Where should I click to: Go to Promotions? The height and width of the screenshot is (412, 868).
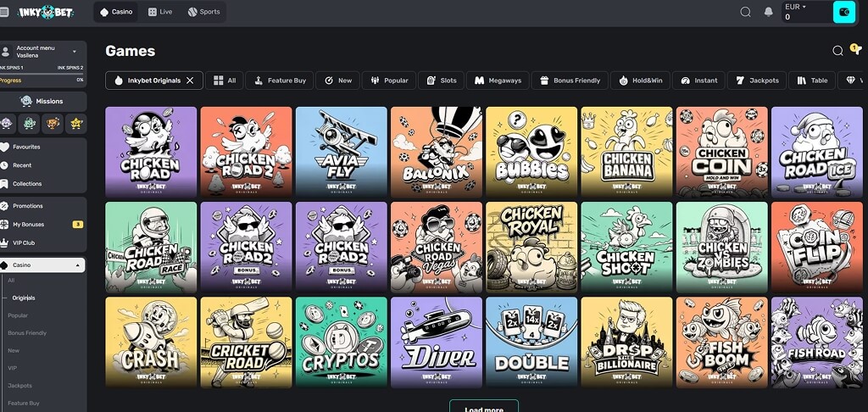[x=28, y=205]
